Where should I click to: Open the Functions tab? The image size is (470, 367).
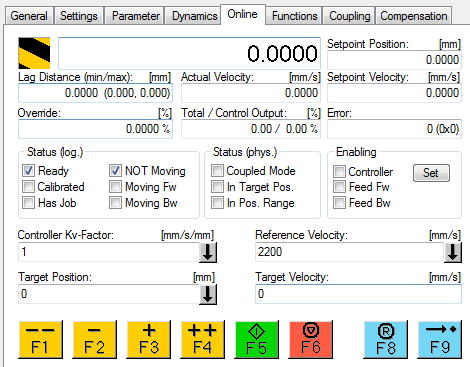(x=294, y=16)
